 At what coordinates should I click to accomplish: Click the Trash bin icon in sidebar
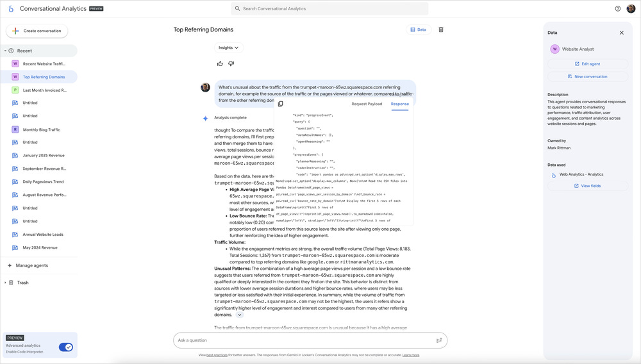tap(11, 283)
